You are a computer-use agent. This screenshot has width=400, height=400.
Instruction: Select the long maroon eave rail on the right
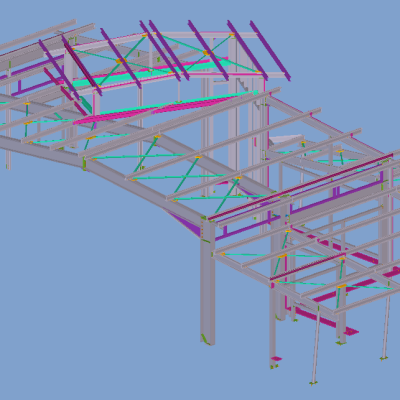click(300, 187)
